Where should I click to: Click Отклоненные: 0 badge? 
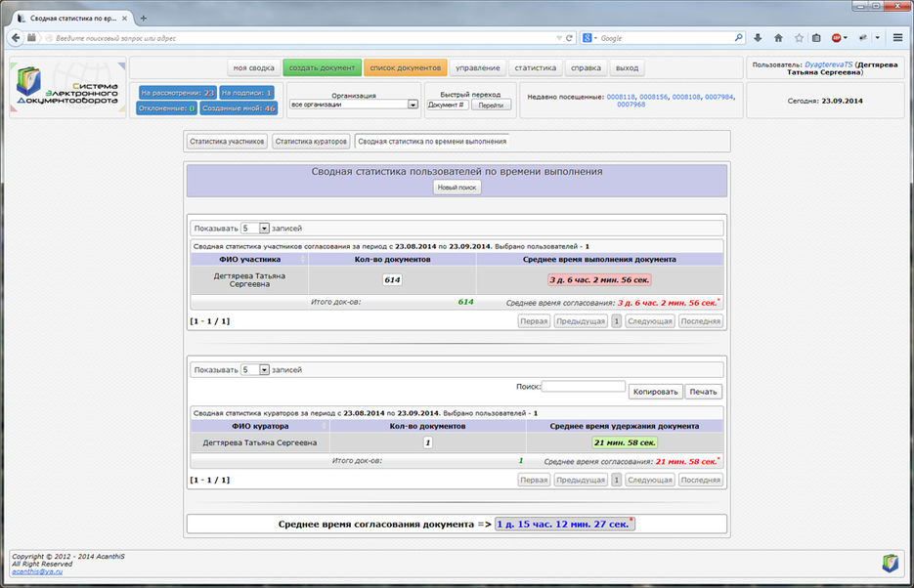coord(167,108)
